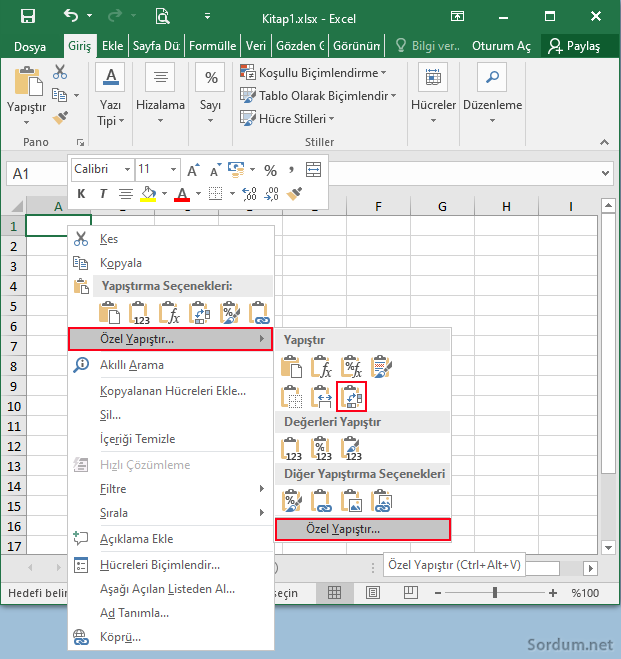Click the Save icon in the title bar
The height and width of the screenshot is (659, 621).
click(x=28, y=16)
